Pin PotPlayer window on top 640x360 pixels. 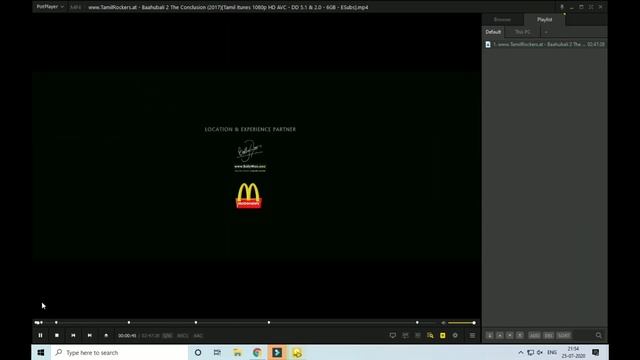[562, 7]
